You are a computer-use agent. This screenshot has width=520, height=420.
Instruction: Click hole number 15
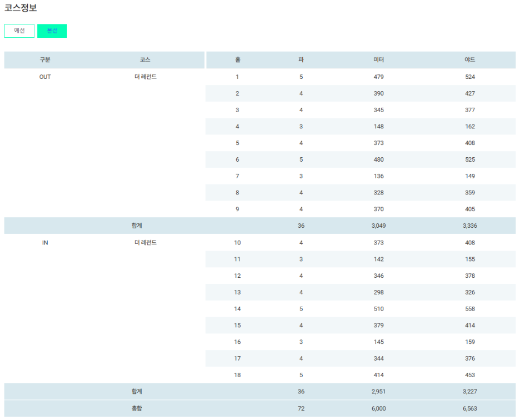[237, 326]
